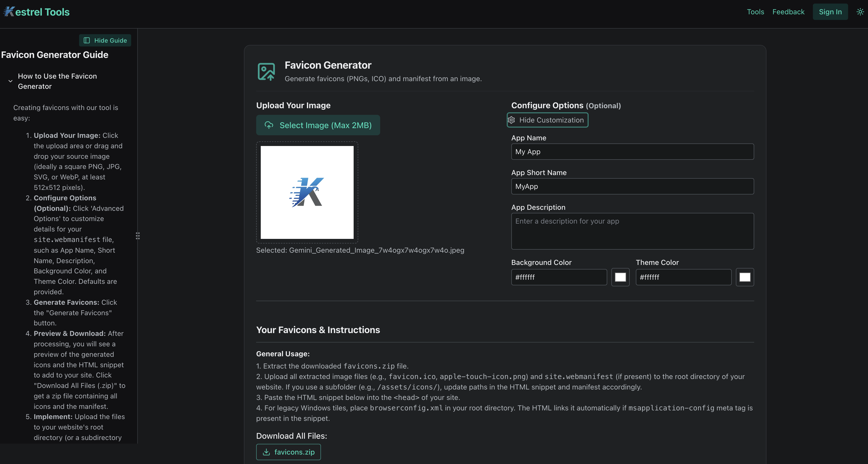Toggle the light/dark theme sun icon
The image size is (868, 464).
coord(860,12)
